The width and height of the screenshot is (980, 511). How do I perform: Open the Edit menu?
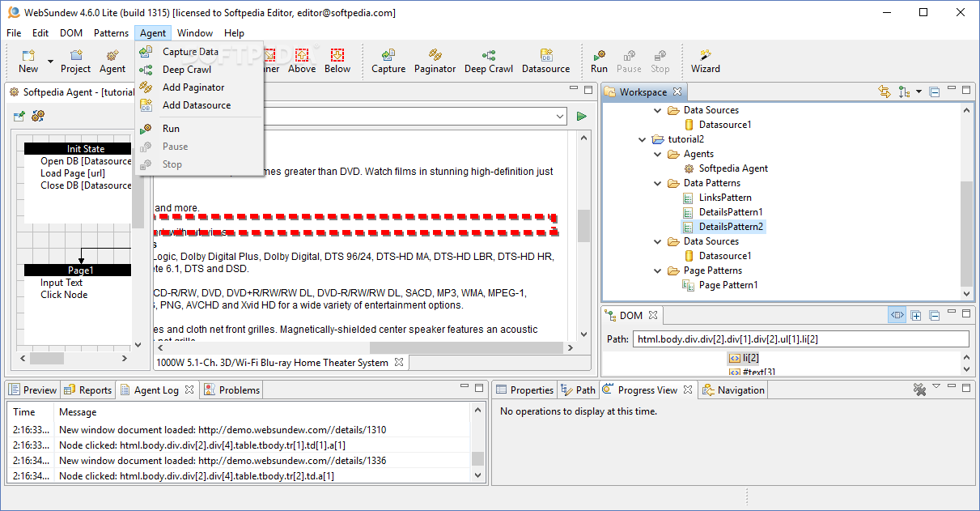(40, 33)
